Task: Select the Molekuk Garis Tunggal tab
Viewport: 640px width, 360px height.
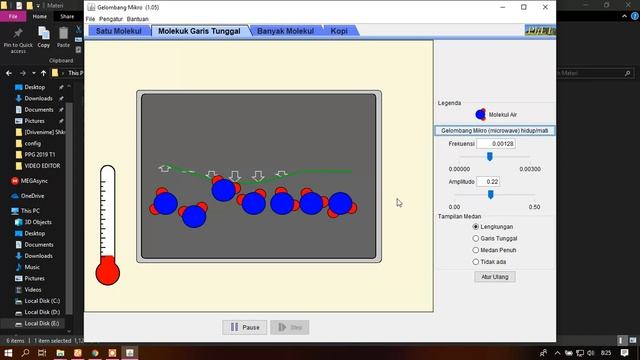Action: [x=199, y=31]
